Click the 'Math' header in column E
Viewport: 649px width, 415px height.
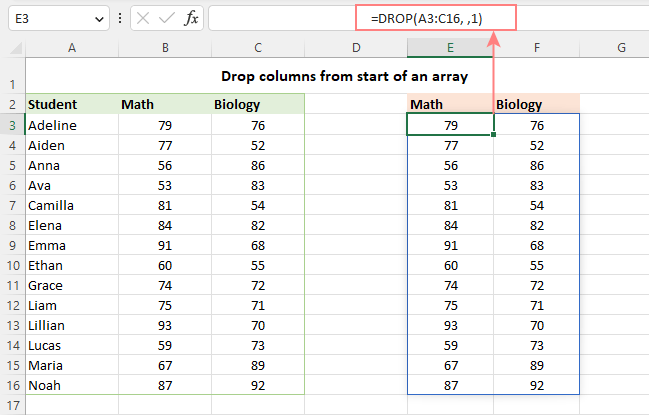coord(450,104)
